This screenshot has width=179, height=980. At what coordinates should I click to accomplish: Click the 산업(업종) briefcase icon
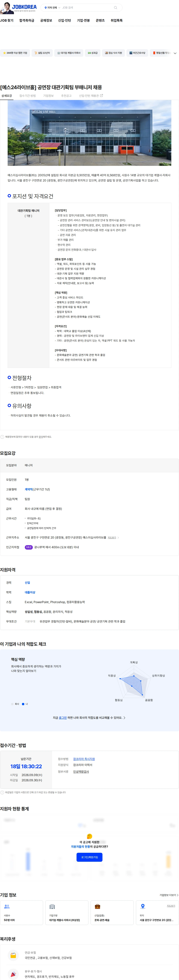97,906
